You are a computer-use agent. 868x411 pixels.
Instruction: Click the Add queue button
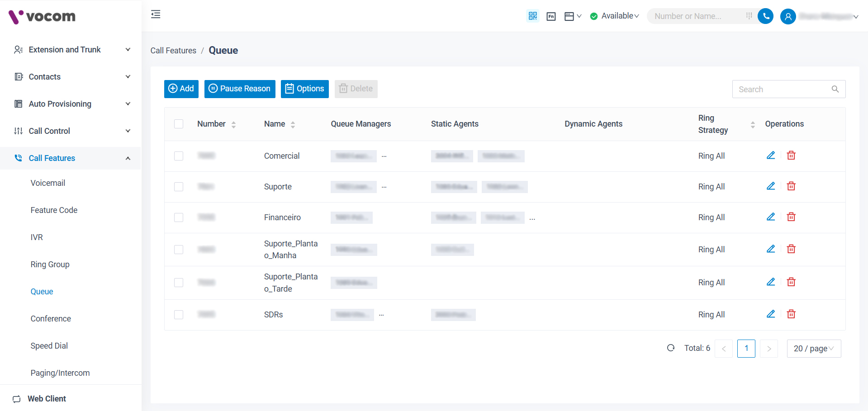[x=181, y=89]
